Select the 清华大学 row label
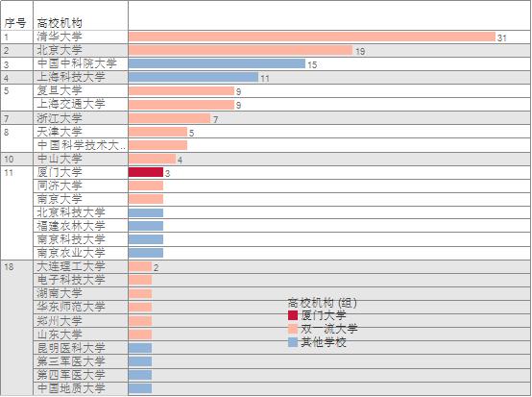This screenshot has width=532, height=397. pos(60,37)
